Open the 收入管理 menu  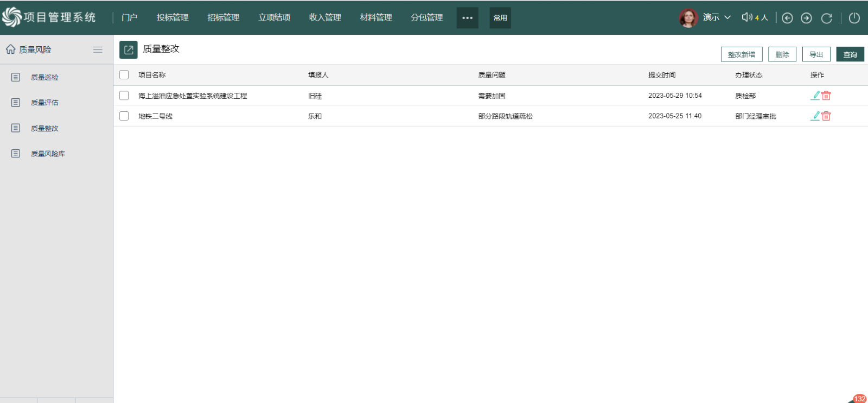pos(325,17)
